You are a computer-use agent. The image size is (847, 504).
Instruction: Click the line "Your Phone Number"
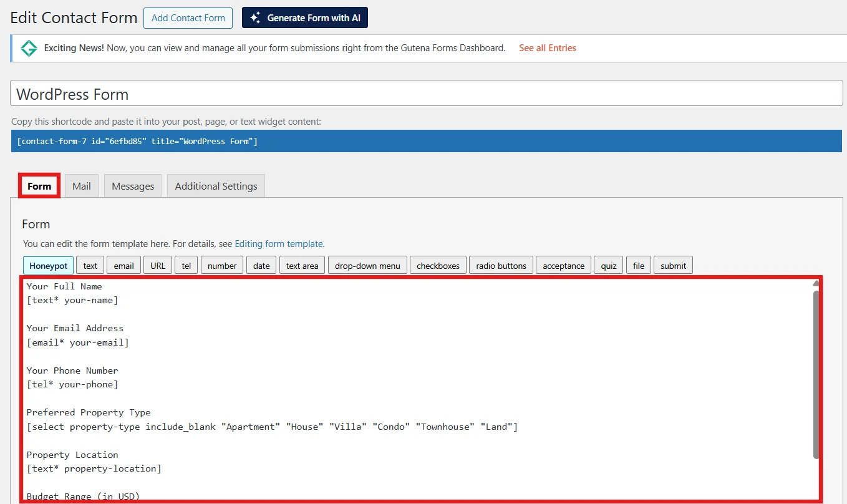tap(72, 371)
